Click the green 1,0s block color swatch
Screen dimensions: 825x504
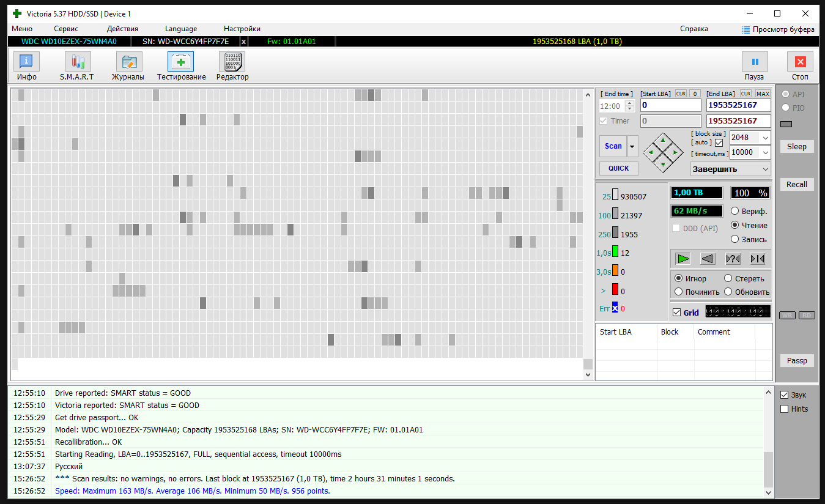[615, 252]
